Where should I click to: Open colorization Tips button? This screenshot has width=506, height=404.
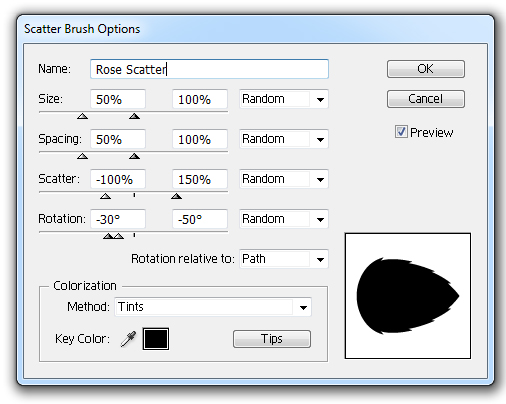pos(272,339)
